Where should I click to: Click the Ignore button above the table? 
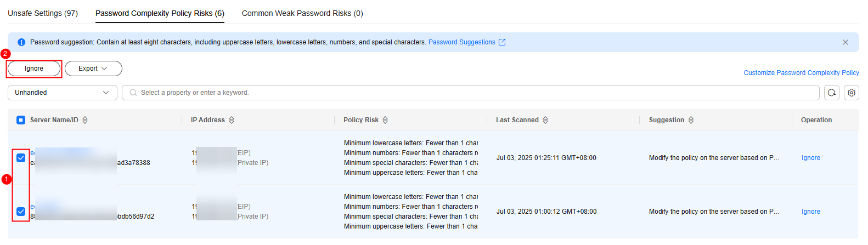click(34, 69)
